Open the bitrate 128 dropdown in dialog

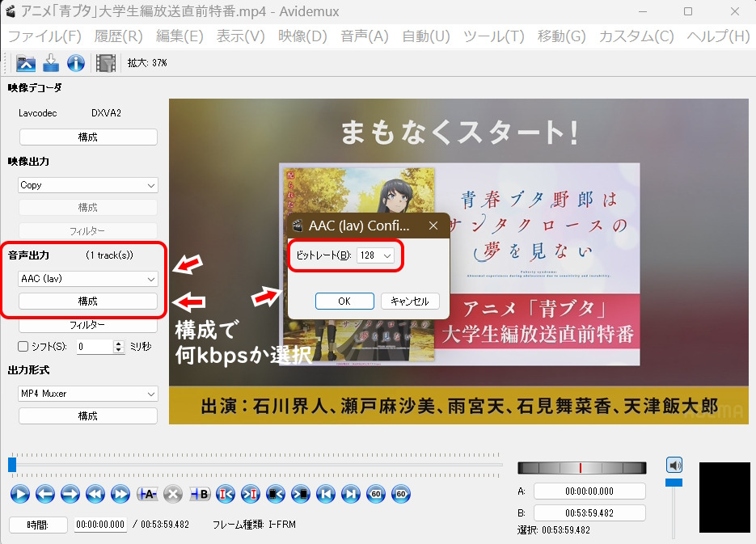[x=375, y=255]
